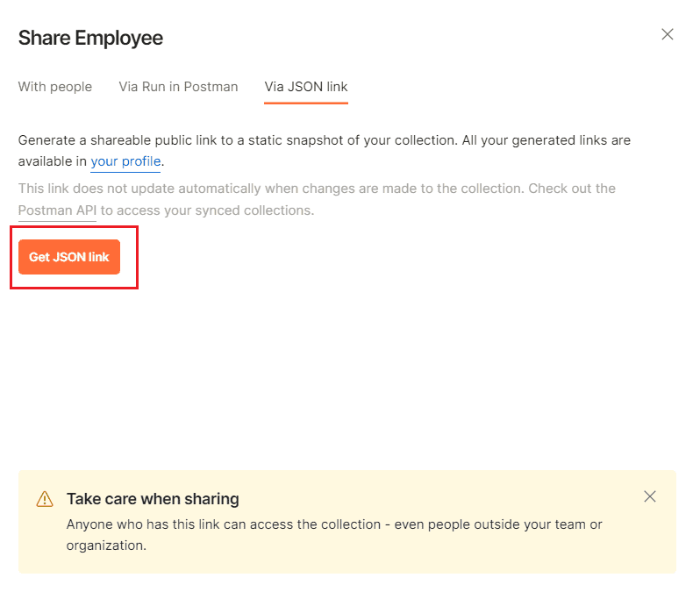Click the Take care when sharing heading
The width and height of the screenshot is (700, 599).
point(153,498)
